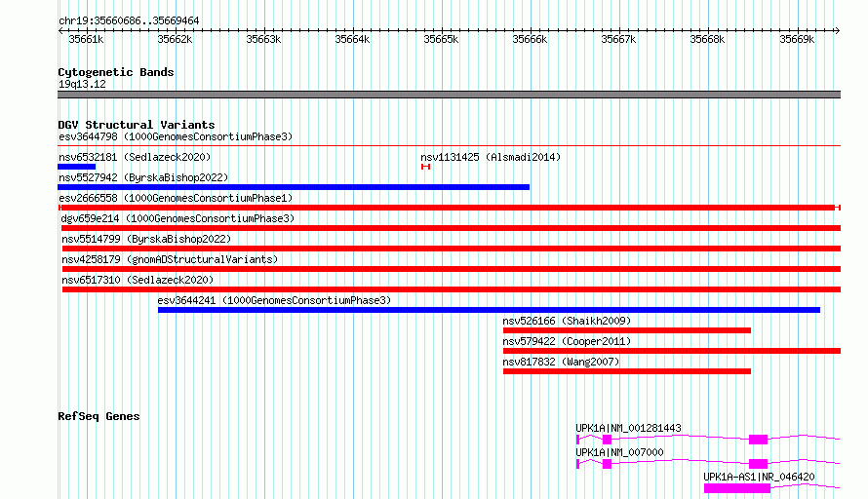Open variant label esv3644798 (1000GenomesConsortiumPhase3)
The height and width of the screenshot is (499, 868).
click(x=176, y=136)
